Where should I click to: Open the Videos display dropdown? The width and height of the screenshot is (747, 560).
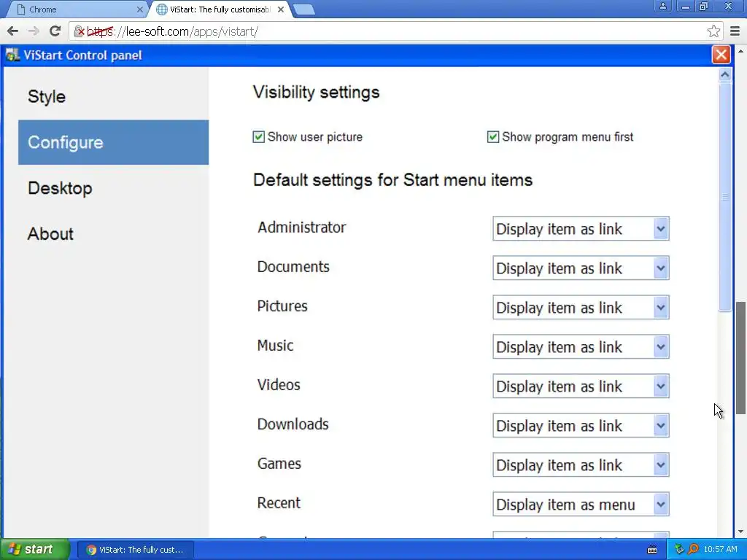point(581,386)
